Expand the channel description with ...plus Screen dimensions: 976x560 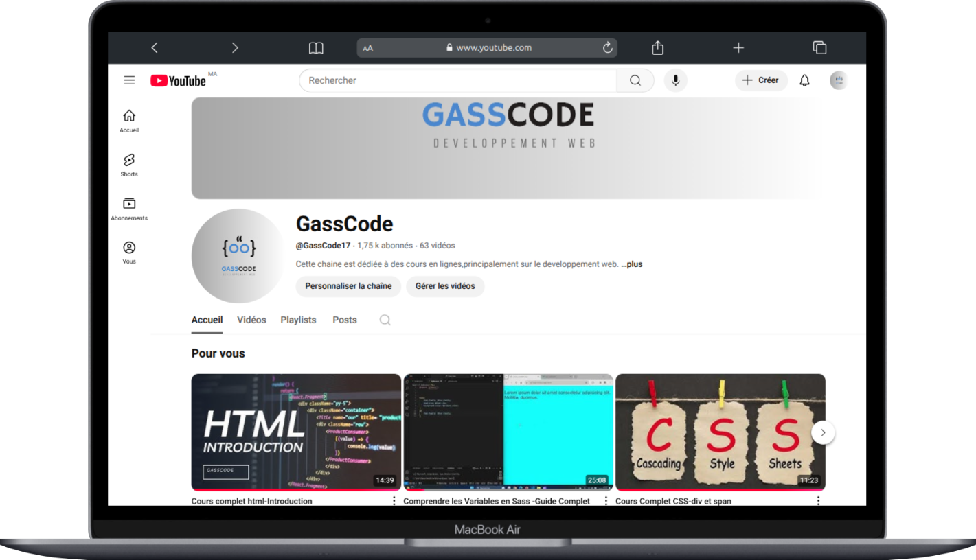click(632, 264)
